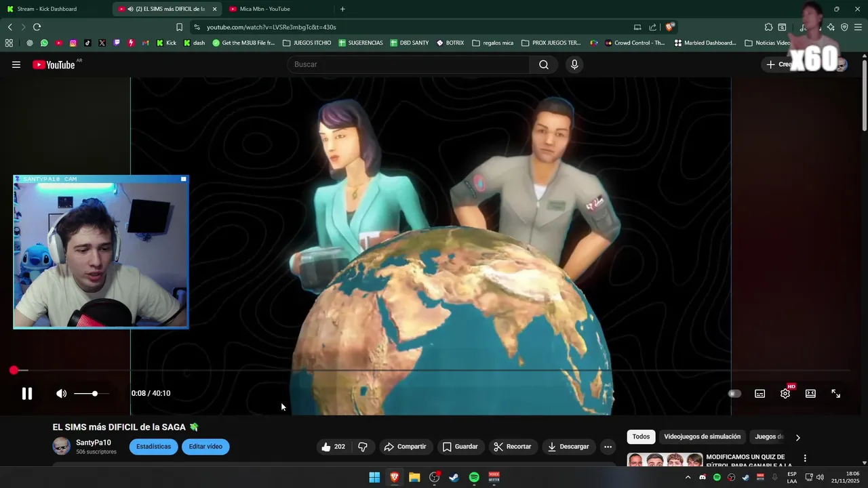Toggle subtitles in the video player
Image resolution: width=868 pixels, height=488 pixels.
click(760, 393)
